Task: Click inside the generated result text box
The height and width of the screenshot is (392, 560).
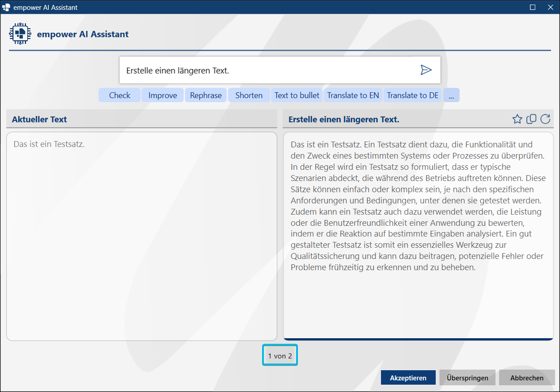Action: pos(418,236)
